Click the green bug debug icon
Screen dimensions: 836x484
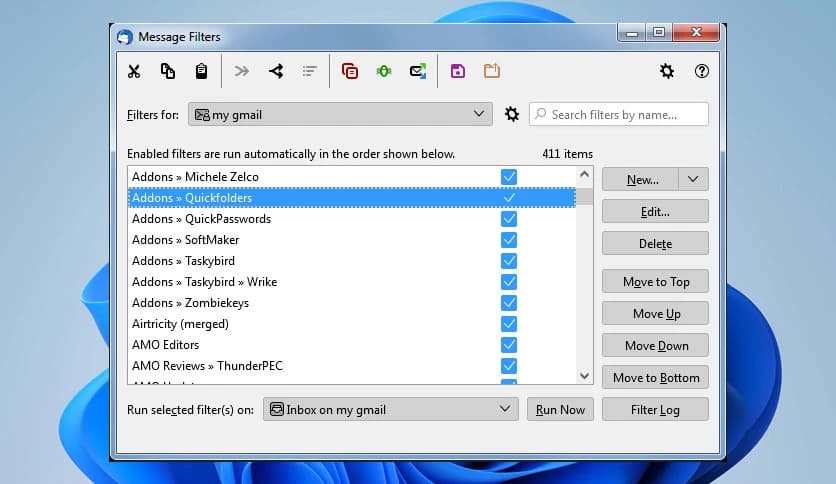(384, 71)
